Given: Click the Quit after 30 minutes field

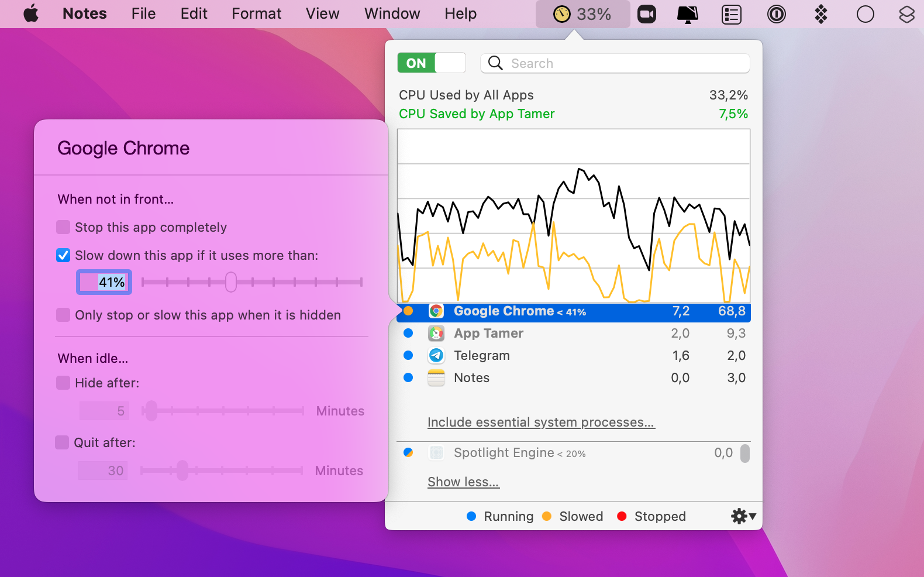Looking at the screenshot, I should 103,470.
